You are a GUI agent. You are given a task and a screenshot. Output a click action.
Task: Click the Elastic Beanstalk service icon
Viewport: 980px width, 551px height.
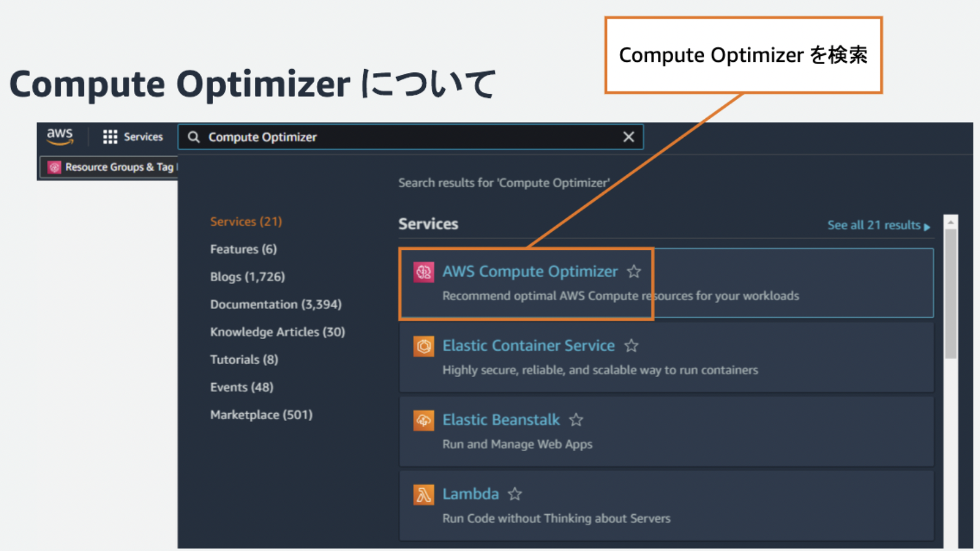[424, 420]
